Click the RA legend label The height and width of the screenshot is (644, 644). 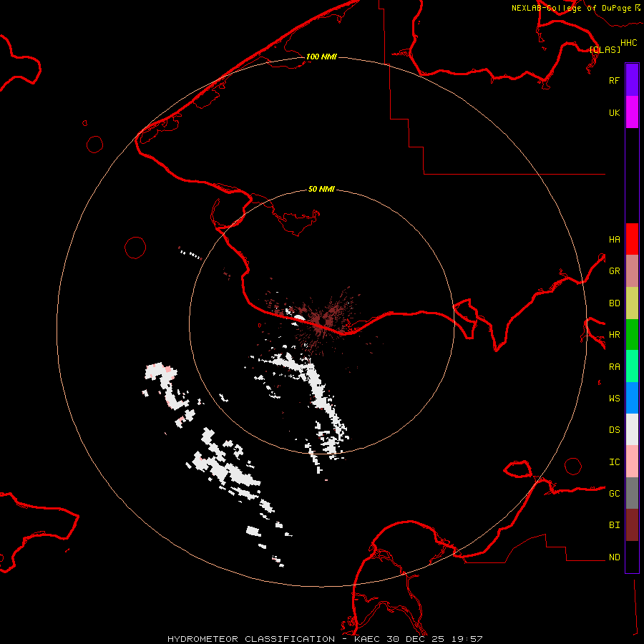tap(614, 366)
